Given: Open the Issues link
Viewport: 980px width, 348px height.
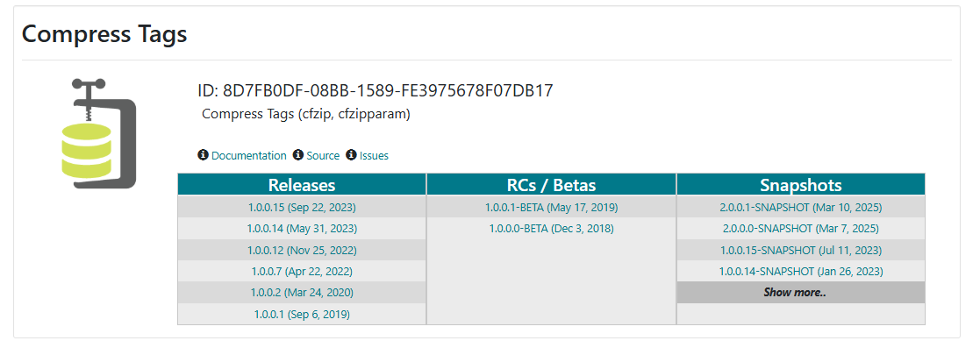Looking at the screenshot, I should [374, 155].
